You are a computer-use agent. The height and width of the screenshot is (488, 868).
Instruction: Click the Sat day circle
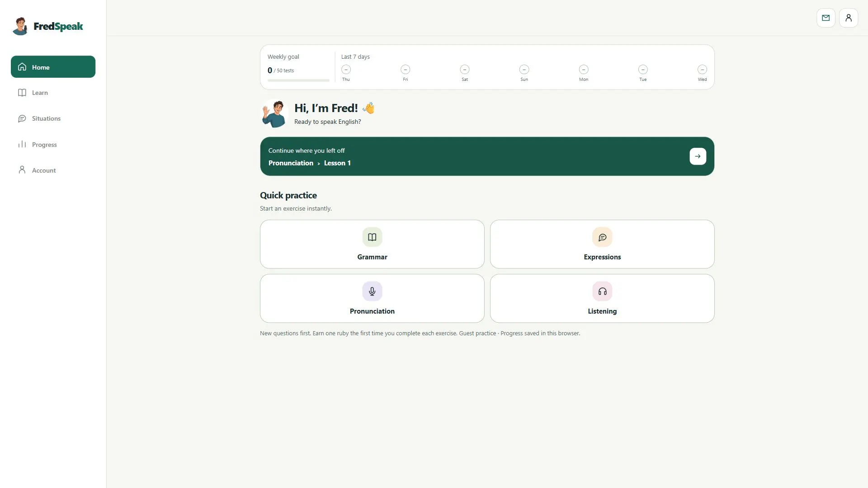point(465,70)
